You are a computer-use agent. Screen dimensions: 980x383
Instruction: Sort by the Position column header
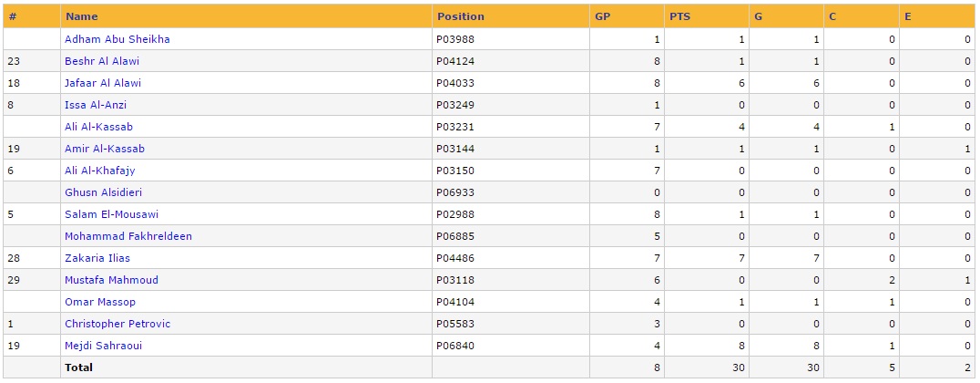(x=461, y=17)
